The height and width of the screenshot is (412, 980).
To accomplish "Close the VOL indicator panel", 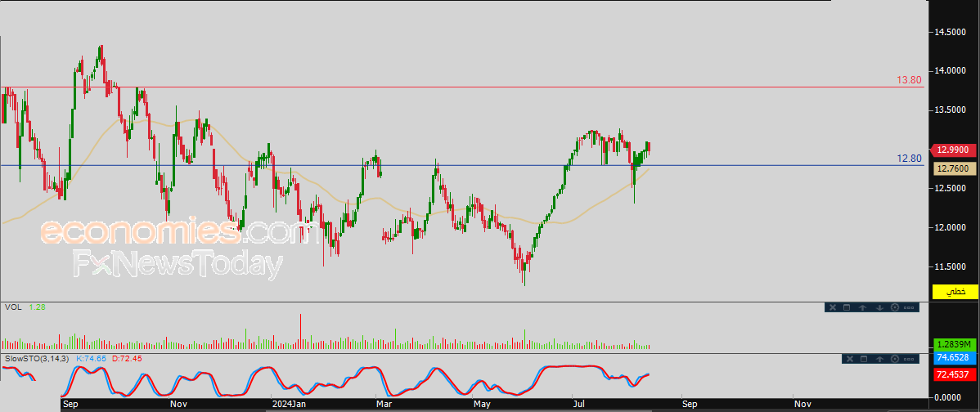I will (833, 307).
